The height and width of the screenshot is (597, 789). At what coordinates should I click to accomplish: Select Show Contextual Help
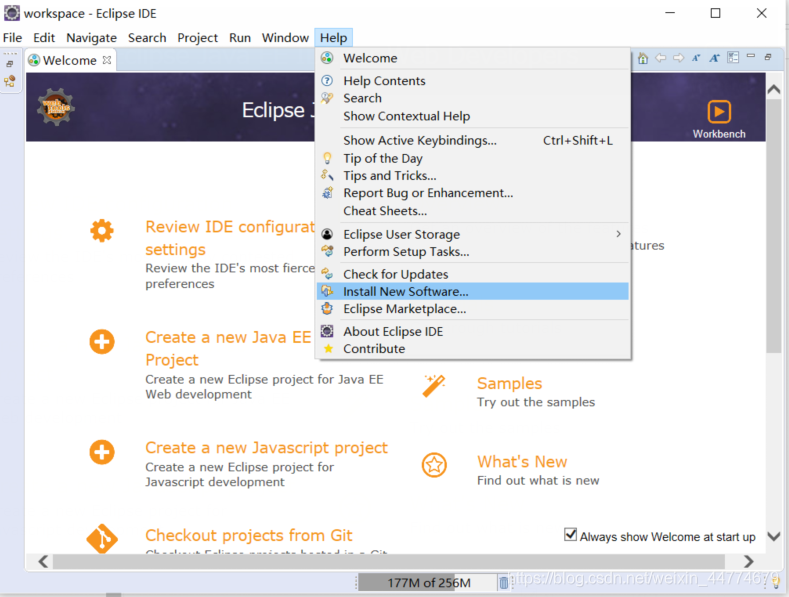point(473,116)
